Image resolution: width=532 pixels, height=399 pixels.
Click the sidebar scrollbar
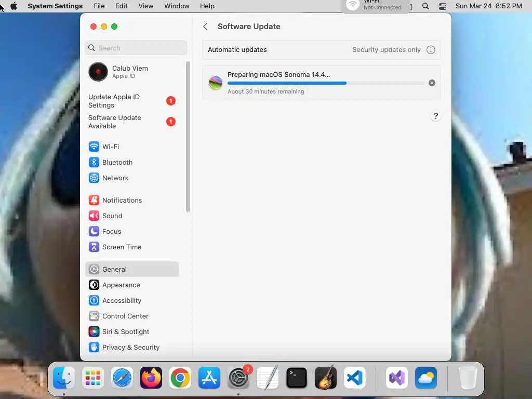tap(188, 137)
